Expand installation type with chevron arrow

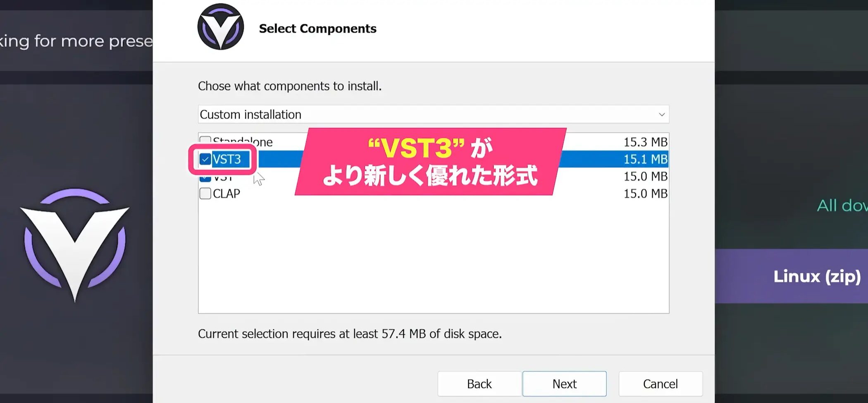tap(661, 115)
